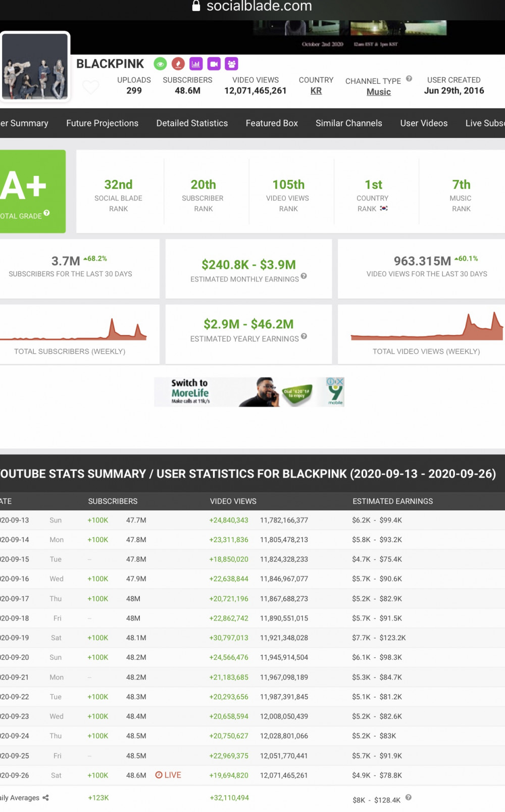The height and width of the screenshot is (812, 505).
Task: Click the Total Subscribers weekly chart
Action: pyautogui.click(x=74, y=328)
